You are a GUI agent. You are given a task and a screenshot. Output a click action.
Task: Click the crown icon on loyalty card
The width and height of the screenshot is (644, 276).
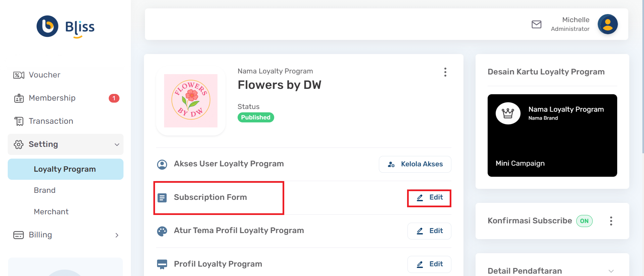point(508,113)
